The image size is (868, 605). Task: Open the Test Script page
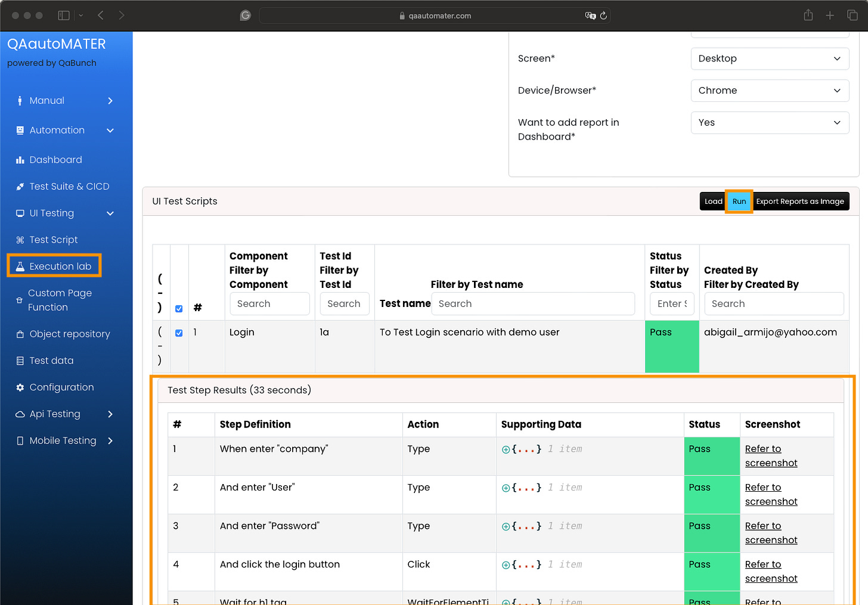pos(54,240)
